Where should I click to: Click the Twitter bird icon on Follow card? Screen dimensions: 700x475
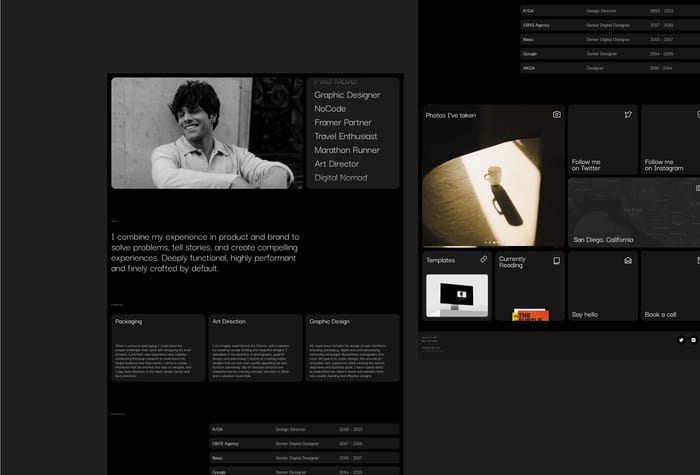coord(628,115)
